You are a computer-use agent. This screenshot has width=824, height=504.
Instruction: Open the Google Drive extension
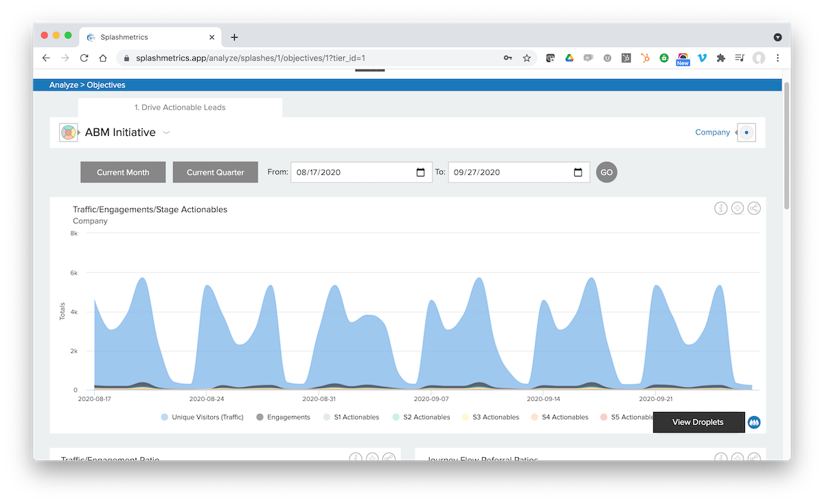pyautogui.click(x=569, y=58)
